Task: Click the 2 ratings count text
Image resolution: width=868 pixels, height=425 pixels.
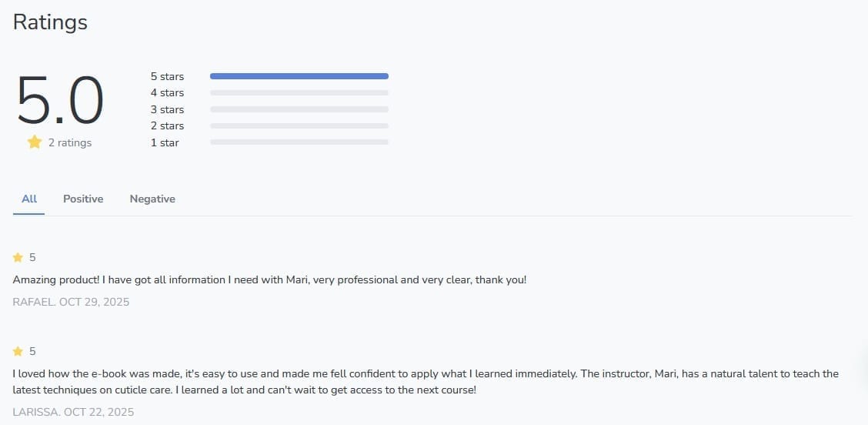Action: point(69,142)
